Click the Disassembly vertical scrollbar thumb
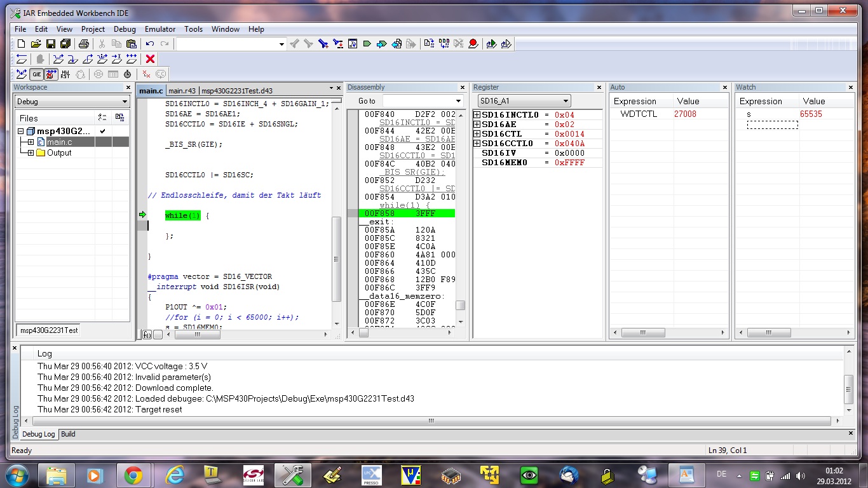 click(460, 305)
